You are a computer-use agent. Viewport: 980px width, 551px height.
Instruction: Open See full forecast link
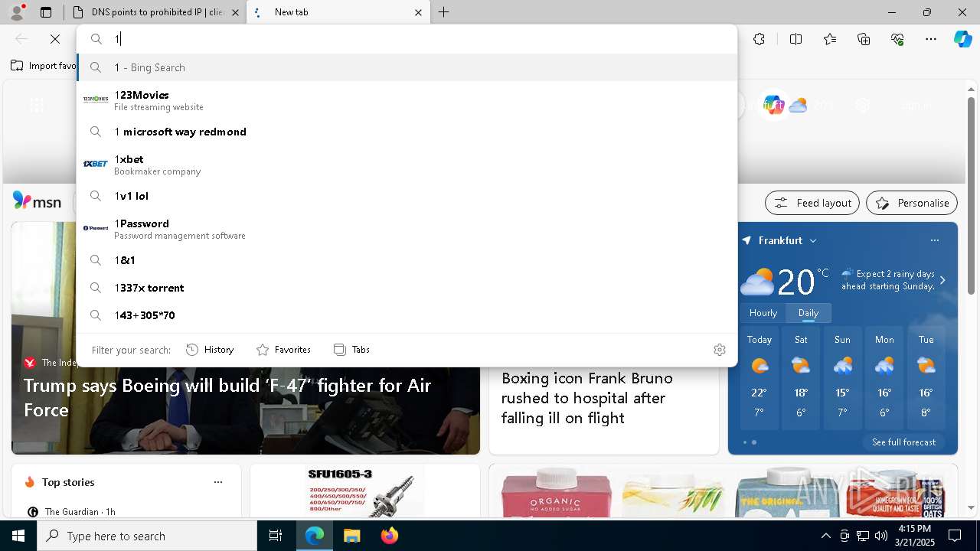pyautogui.click(x=903, y=442)
